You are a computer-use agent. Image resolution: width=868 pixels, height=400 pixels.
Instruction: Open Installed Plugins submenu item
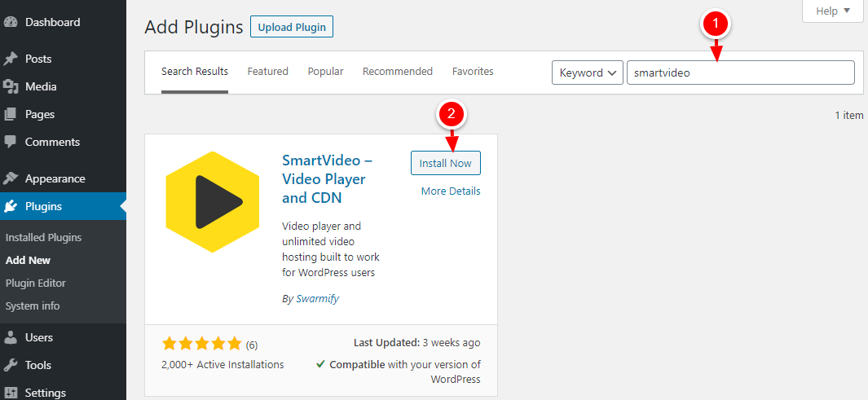44,237
